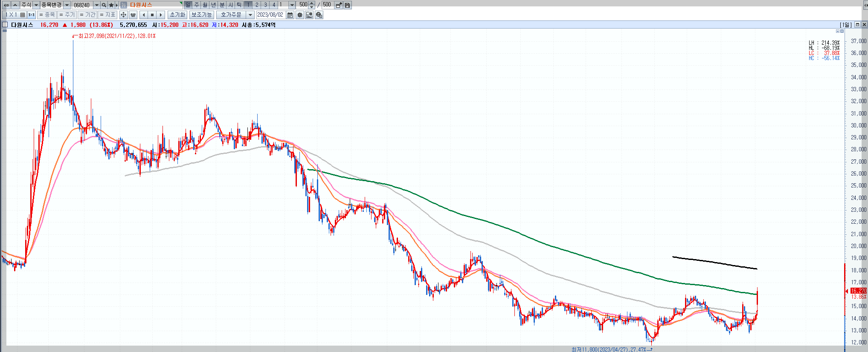The width and height of the screenshot is (868, 352).
Task: Click the add new chart window icon
Action: [x=339, y=5]
